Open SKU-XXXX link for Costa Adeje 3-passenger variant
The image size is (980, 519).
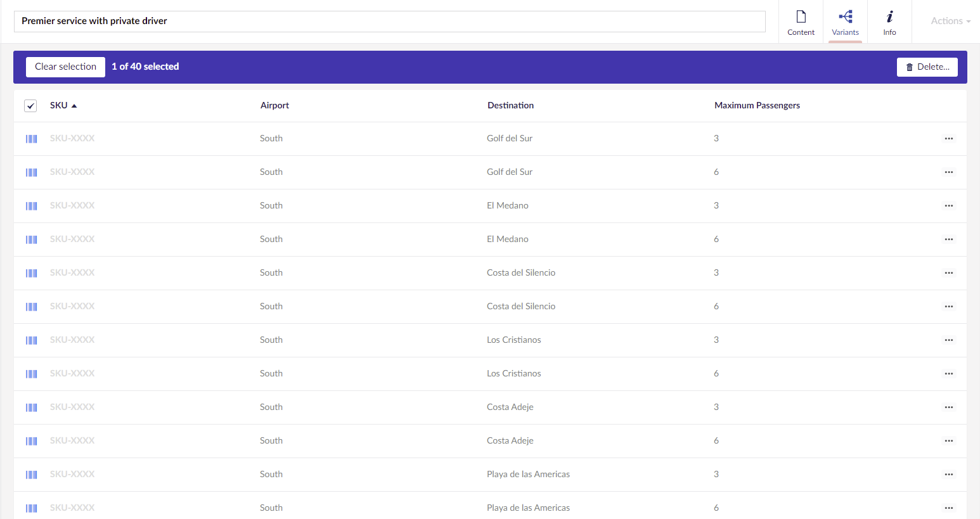(x=72, y=407)
